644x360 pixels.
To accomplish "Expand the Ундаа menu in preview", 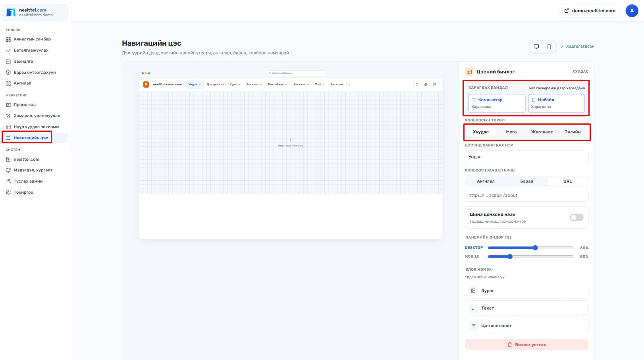I will coord(195,85).
